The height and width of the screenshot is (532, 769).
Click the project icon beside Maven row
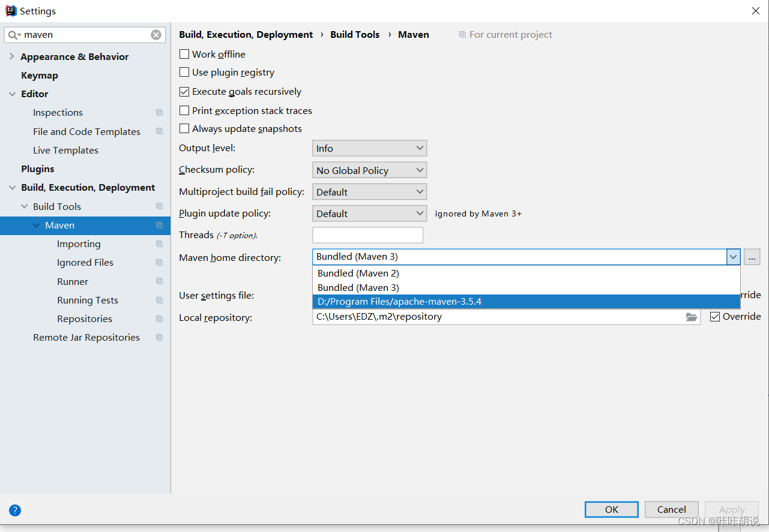159,226
